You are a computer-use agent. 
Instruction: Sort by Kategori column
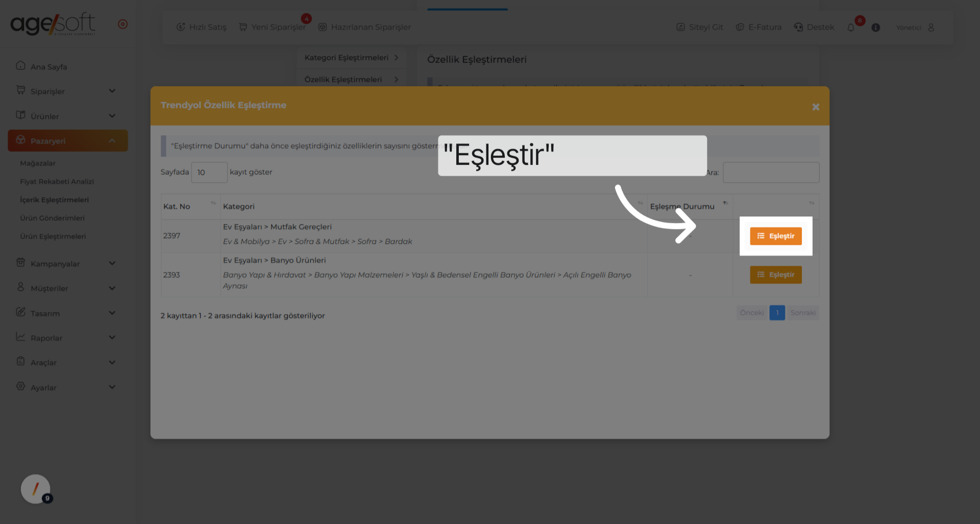[x=434, y=207]
